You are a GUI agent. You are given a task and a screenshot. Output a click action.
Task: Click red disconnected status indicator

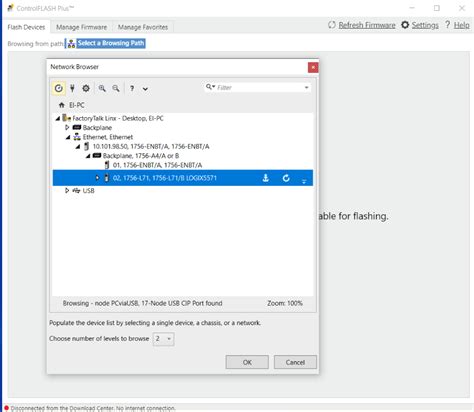6,408
